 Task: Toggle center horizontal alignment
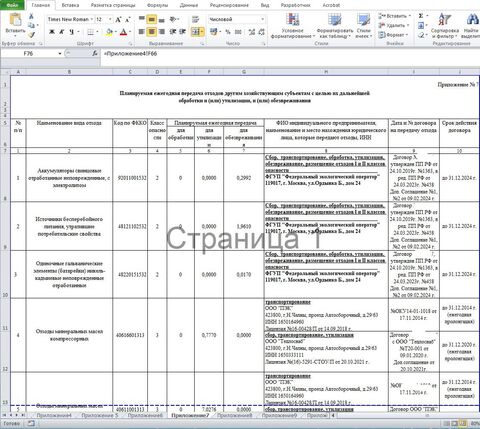click(x=151, y=32)
